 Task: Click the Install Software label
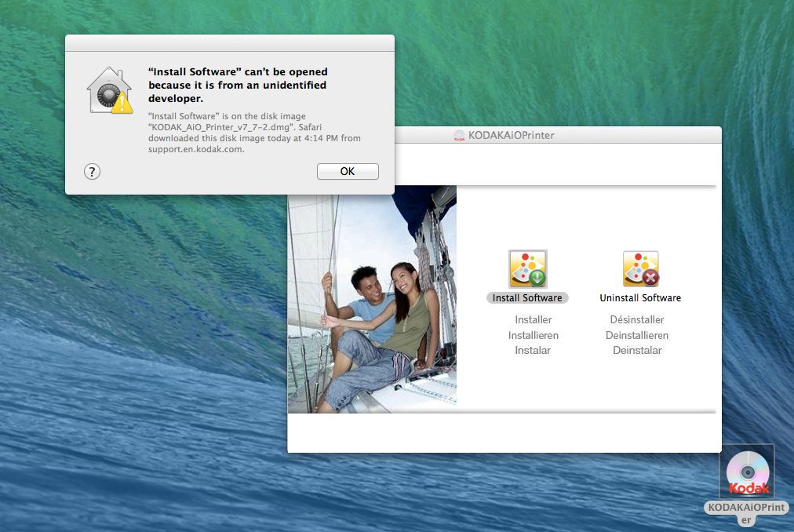pos(527,298)
